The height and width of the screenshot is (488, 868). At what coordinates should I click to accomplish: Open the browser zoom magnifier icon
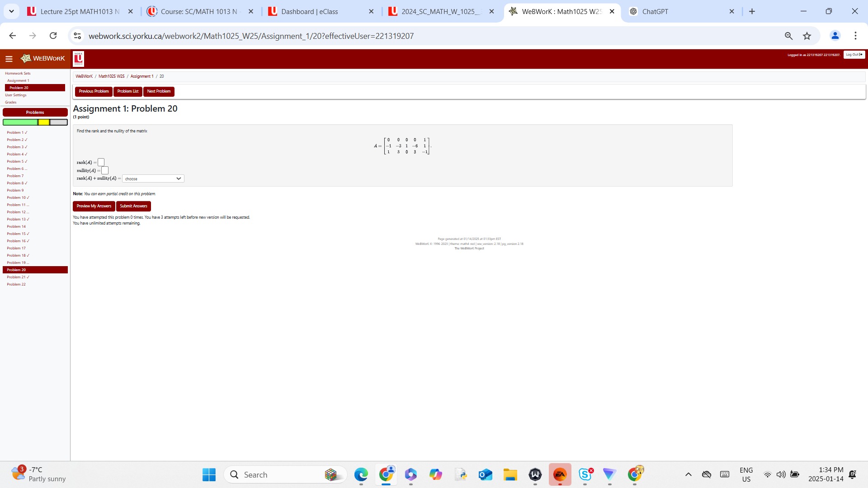coord(788,36)
